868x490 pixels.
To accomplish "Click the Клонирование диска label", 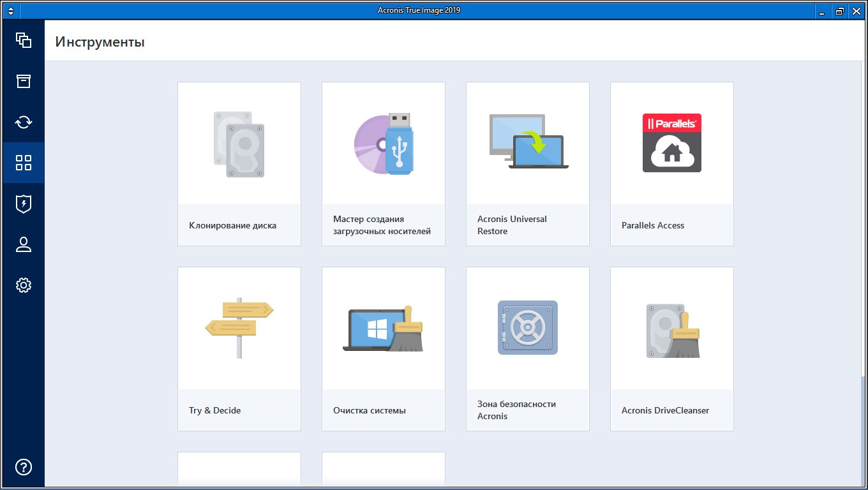I will pyautogui.click(x=233, y=225).
